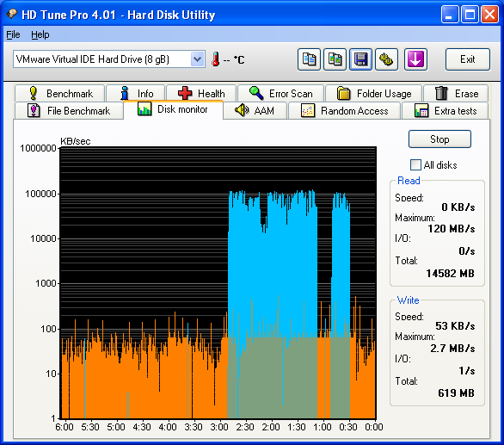Click the Random Access scatter icon
This screenshot has width=504, height=445.
click(308, 111)
